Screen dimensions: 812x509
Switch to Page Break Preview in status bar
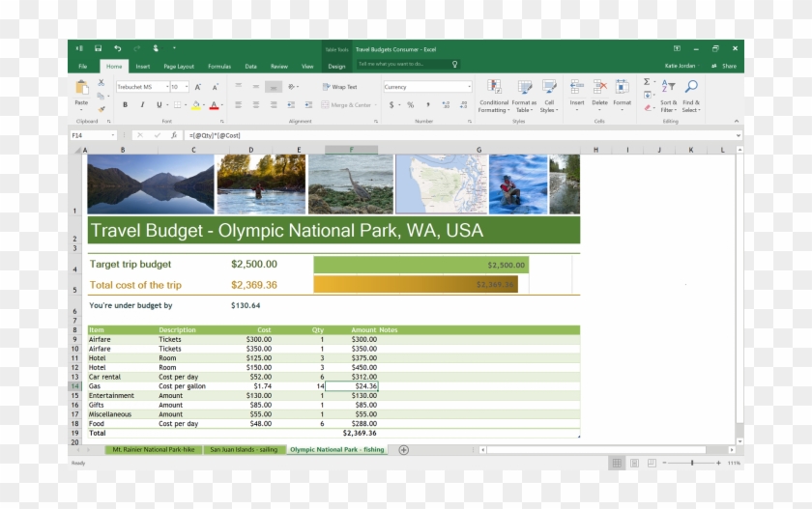pos(652,463)
